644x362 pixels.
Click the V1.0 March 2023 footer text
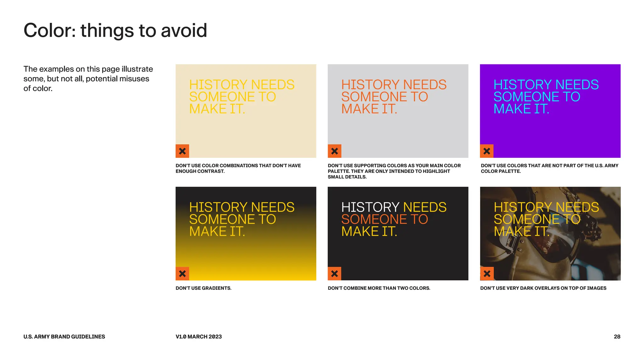pyautogui.click(x=199, y=337)
